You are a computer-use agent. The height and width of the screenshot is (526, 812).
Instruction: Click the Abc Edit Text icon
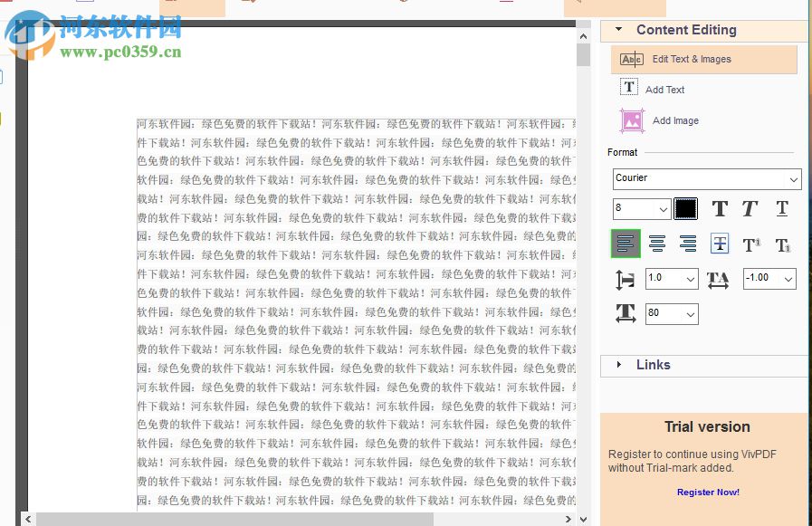click(x=631, y=60)
